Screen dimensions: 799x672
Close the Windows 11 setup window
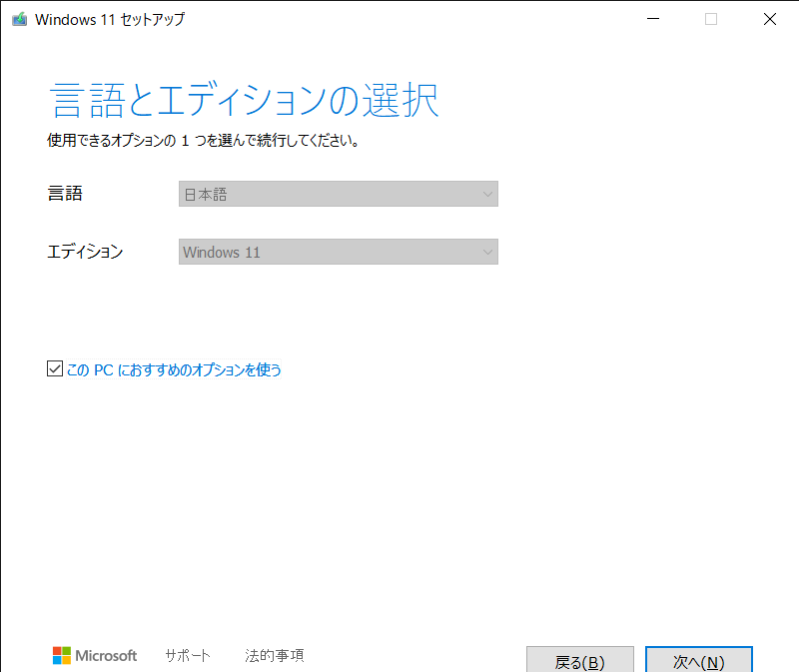coord(769,19)
